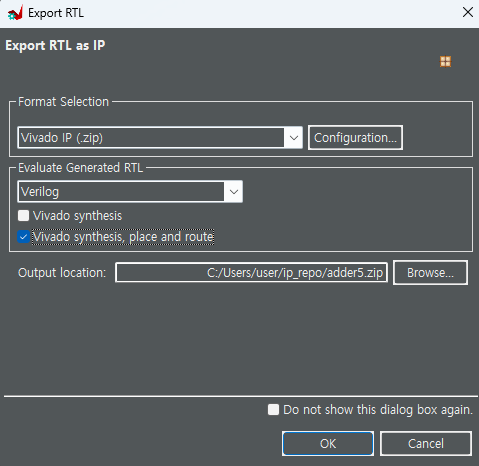Click the Output location path field
479x466 pixels.
[x=251, y=273]
